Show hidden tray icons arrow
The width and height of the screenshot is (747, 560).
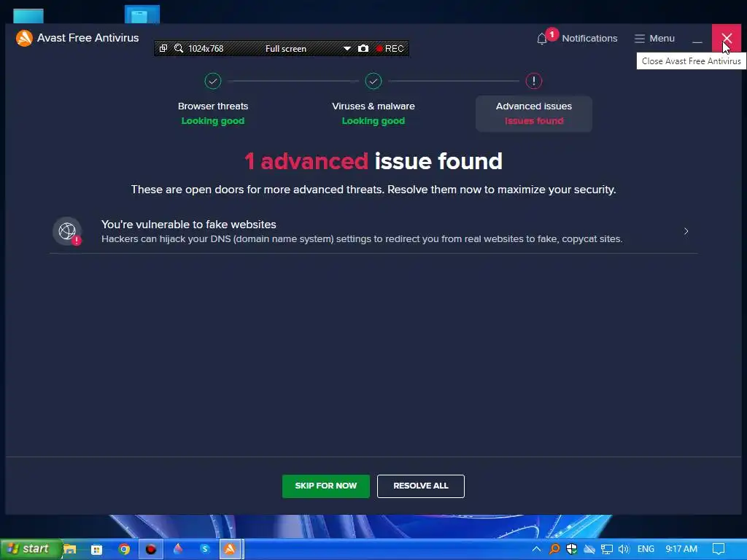[536, 550]
